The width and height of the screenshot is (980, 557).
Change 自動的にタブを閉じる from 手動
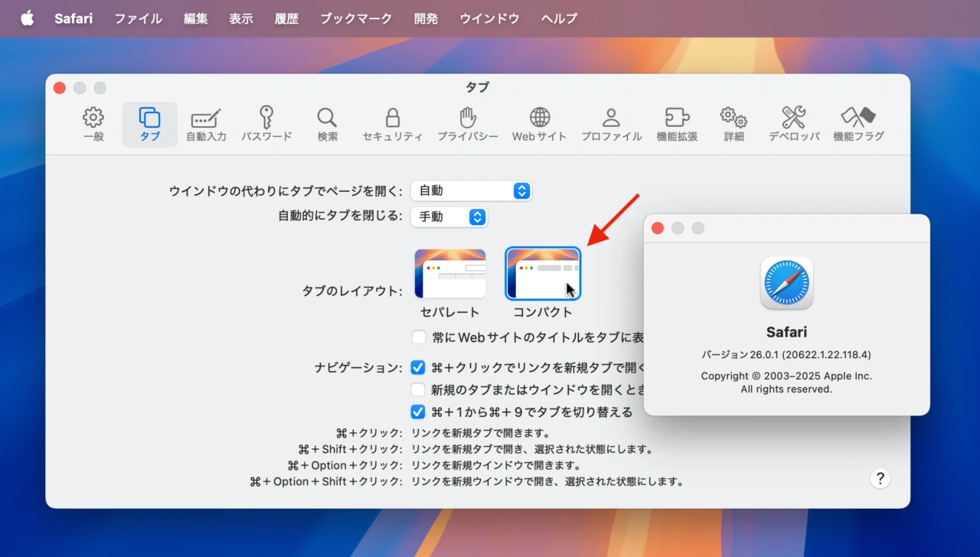pos(449,217)
